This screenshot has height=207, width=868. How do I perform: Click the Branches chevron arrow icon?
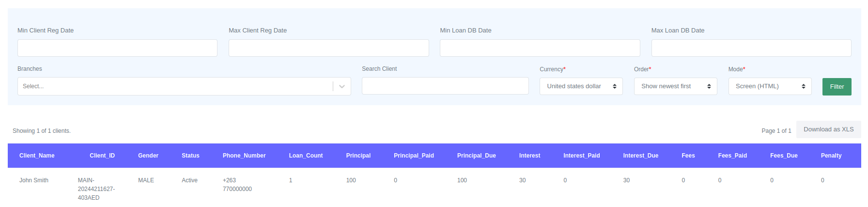pyautogui.click(x=342, y=86)
